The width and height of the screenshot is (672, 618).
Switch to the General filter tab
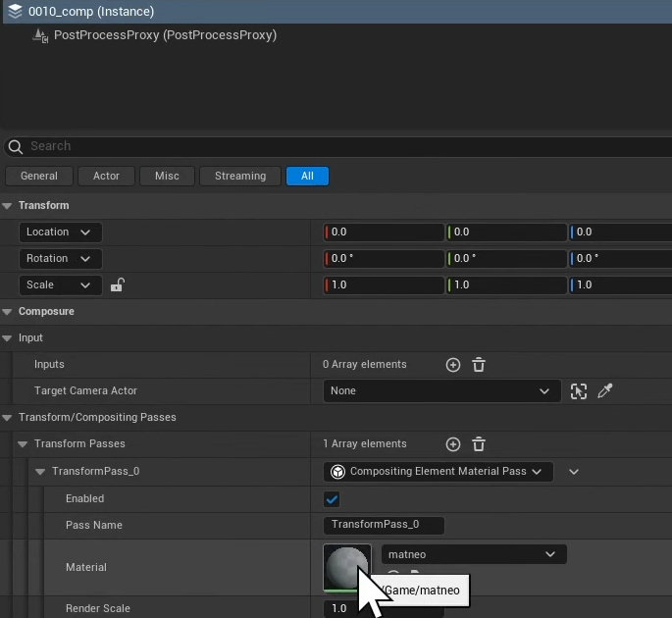coord(39,177)
